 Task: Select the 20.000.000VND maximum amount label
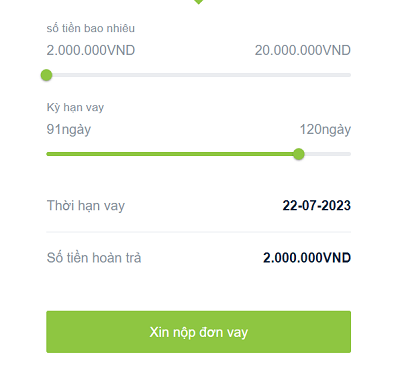[x=303, y=50]
